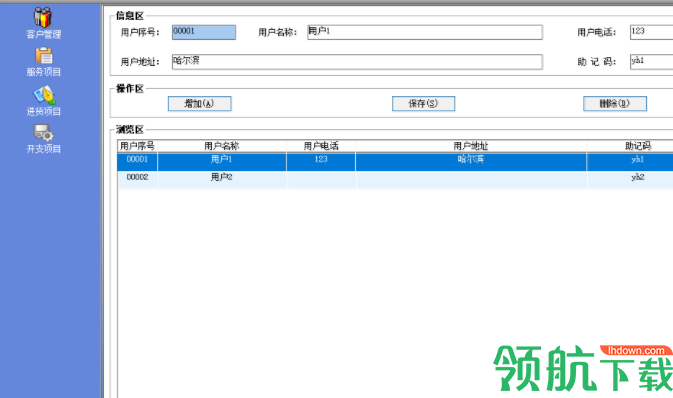673x398 pixels.
Task: Focus the 用户地址 input field
Action: (357, 62)
